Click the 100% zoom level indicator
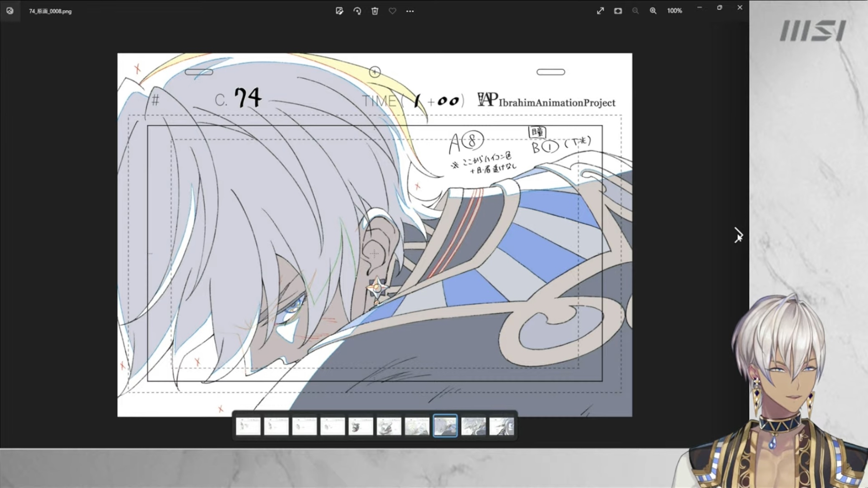This screenshot has width=868, height=488. pyautogui.click(x=674, y=11)
